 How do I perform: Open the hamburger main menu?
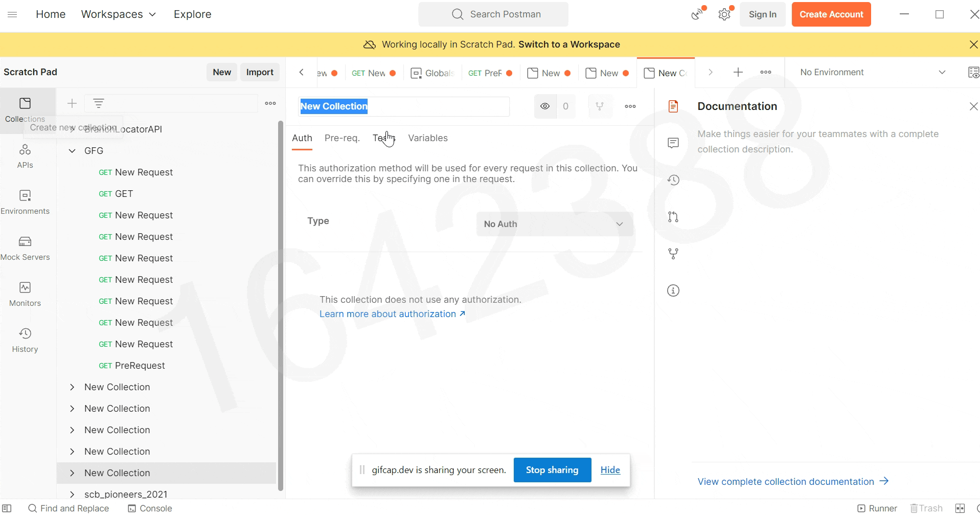point(12,14)
